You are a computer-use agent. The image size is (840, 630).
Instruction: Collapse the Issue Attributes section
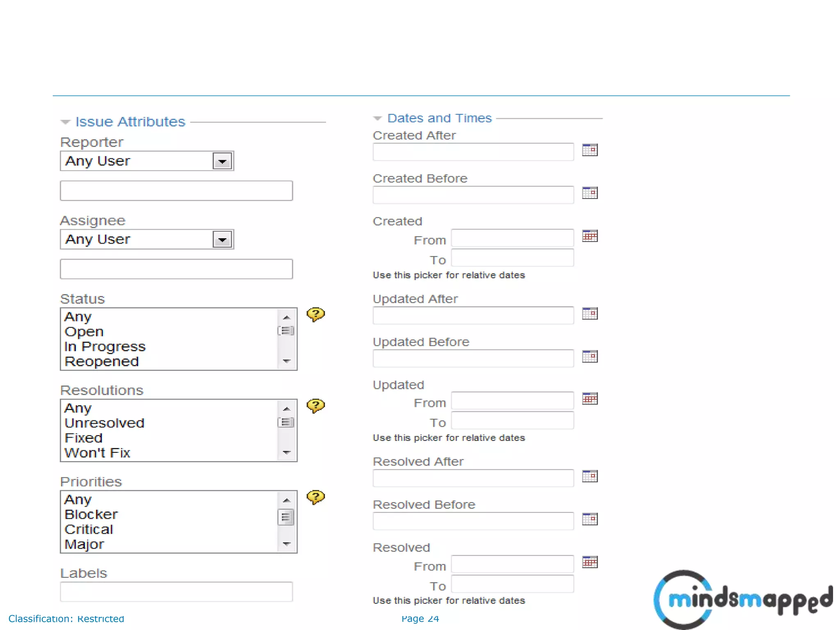pos(66,122)
